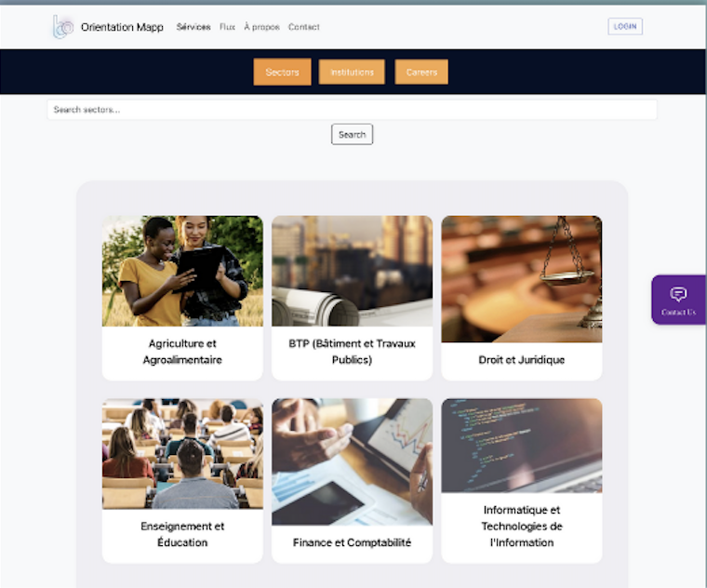This screenshot has height=588, width=707.
Task: Switch to the Institutions tab
Action: coord(352,73)
